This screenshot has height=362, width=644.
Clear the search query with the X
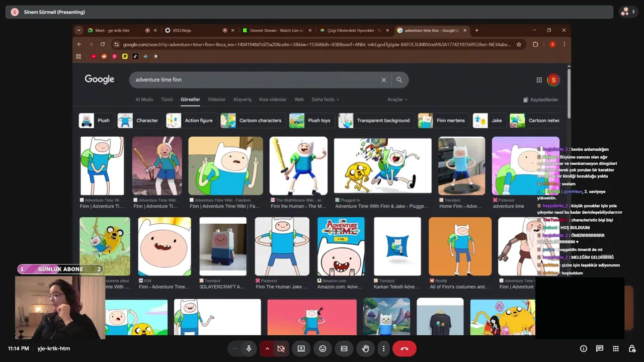tap(383, 80)
